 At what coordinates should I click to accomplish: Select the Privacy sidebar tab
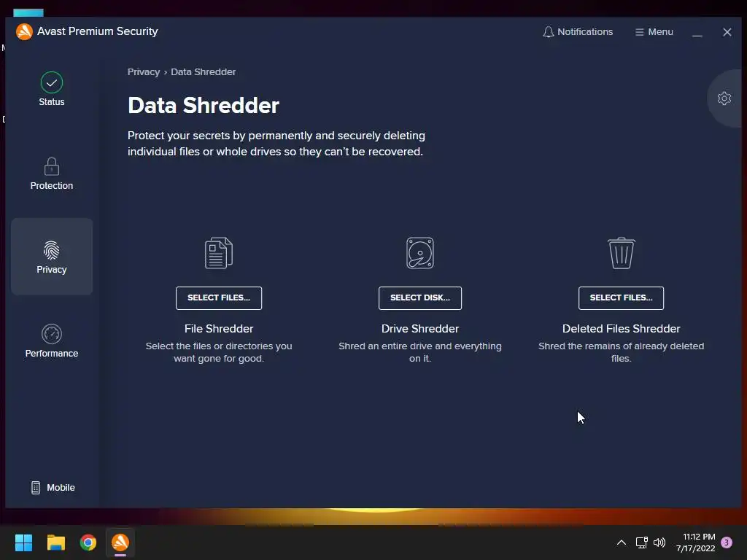[x=52, y=257]
